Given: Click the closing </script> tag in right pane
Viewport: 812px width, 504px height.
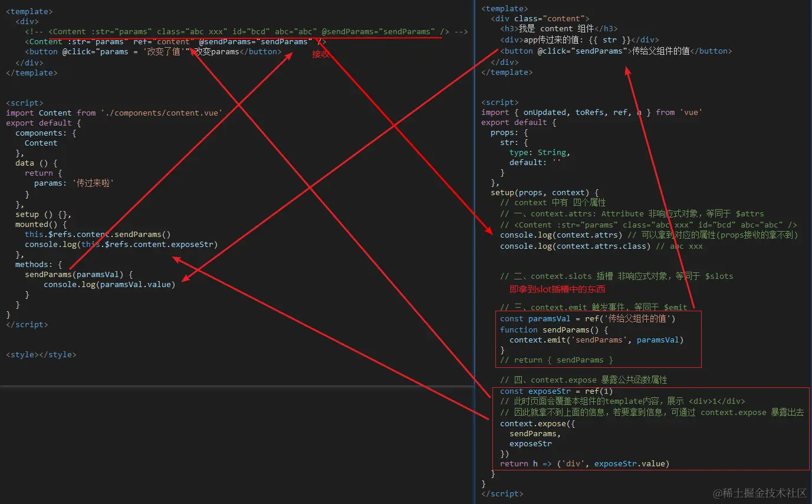Looking at the screenshot, I should click(502, 493).
